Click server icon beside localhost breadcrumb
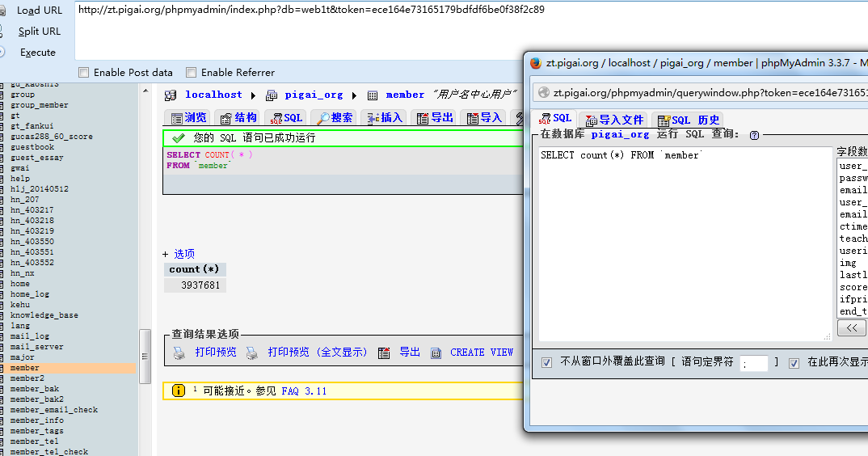 tap(171, 95)
